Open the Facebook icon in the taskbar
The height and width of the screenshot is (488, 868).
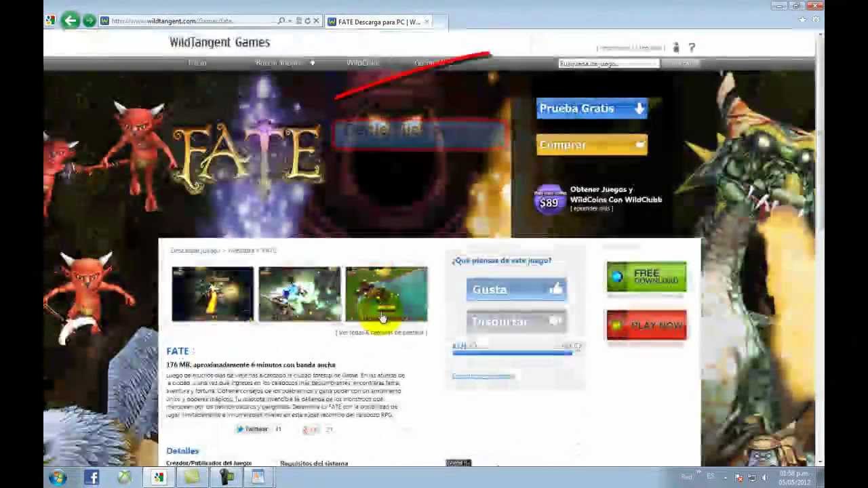[x=92, y=477]
